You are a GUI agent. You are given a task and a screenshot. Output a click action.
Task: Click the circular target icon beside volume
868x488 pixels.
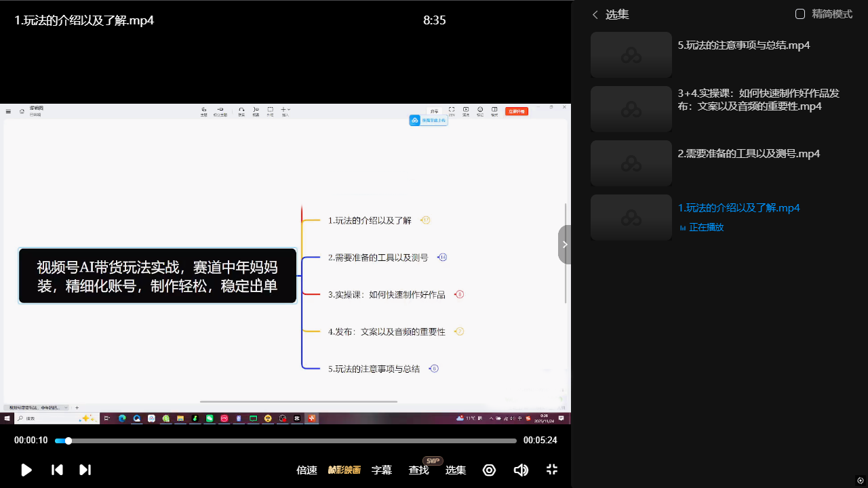[489, 470]
